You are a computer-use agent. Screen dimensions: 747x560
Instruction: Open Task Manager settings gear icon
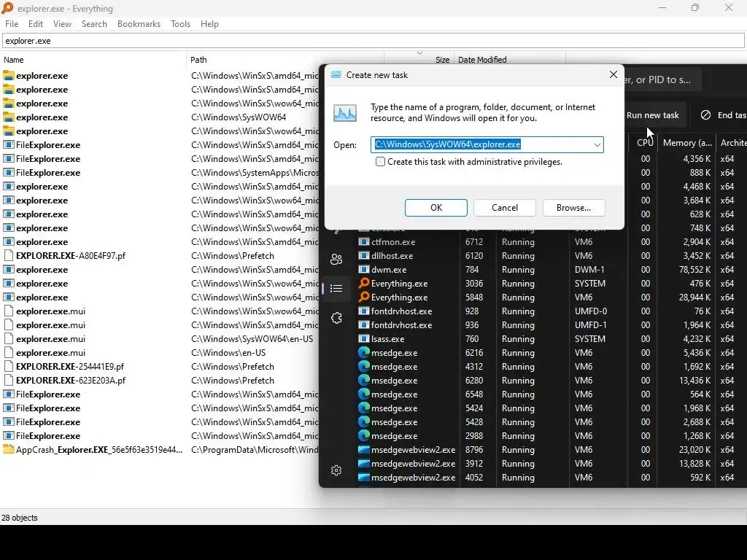point(336,470)
